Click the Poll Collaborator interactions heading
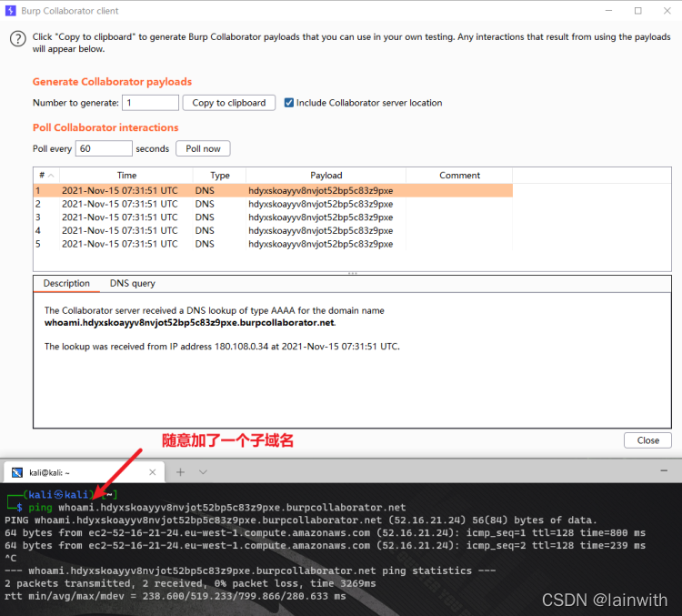682x616 pixels. pyautogui.click(x=105, y=127)
